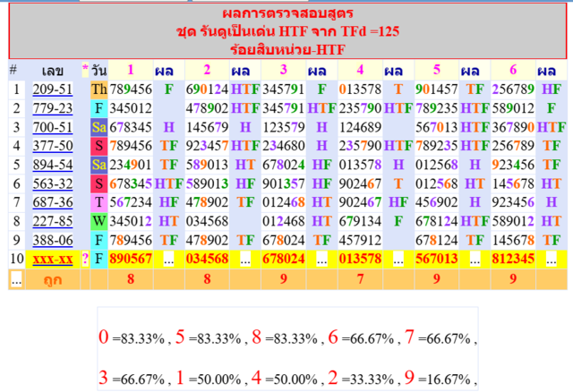Click the ถูก label in the summary row
Screen dimensions: 573x392
point(53,280)
